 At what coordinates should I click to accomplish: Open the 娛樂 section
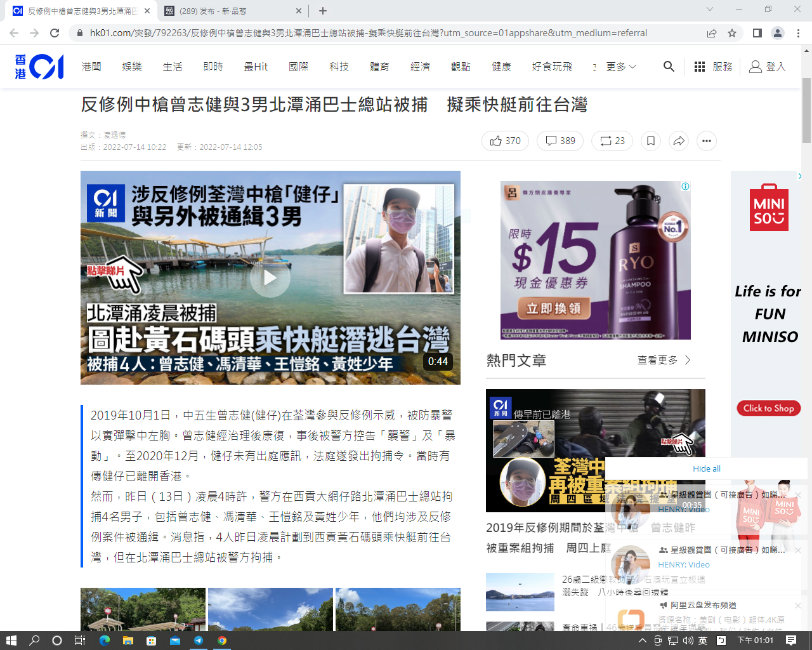(132, 67)
